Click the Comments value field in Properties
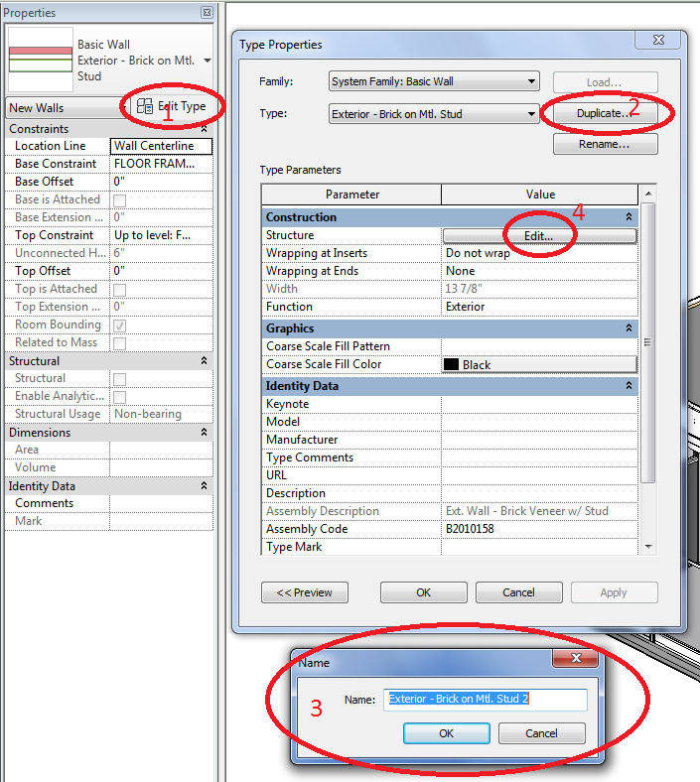Viewport: 700px width, 782px height. click(x=161, y=503)
